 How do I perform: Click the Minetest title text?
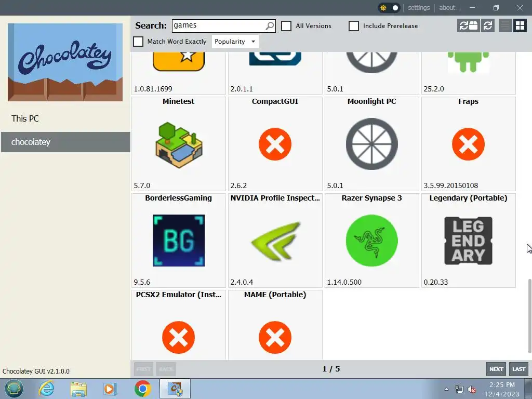click(179, 101)
